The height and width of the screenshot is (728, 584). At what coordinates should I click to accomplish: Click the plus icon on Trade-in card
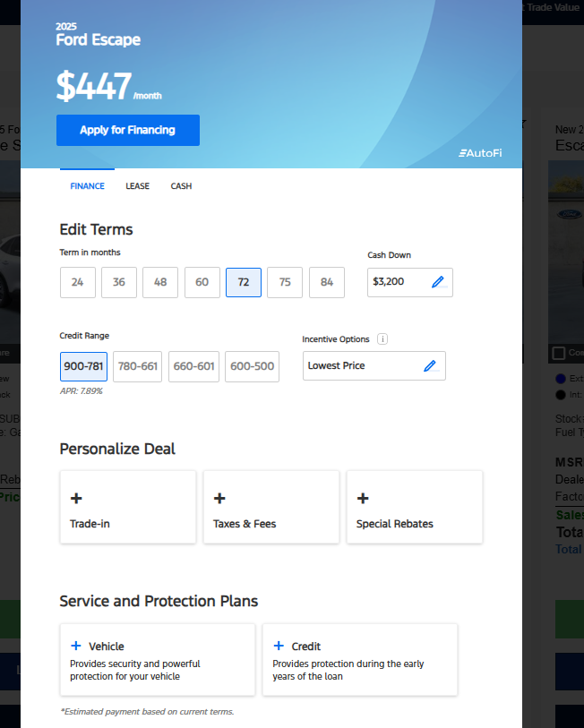(76, 499)
